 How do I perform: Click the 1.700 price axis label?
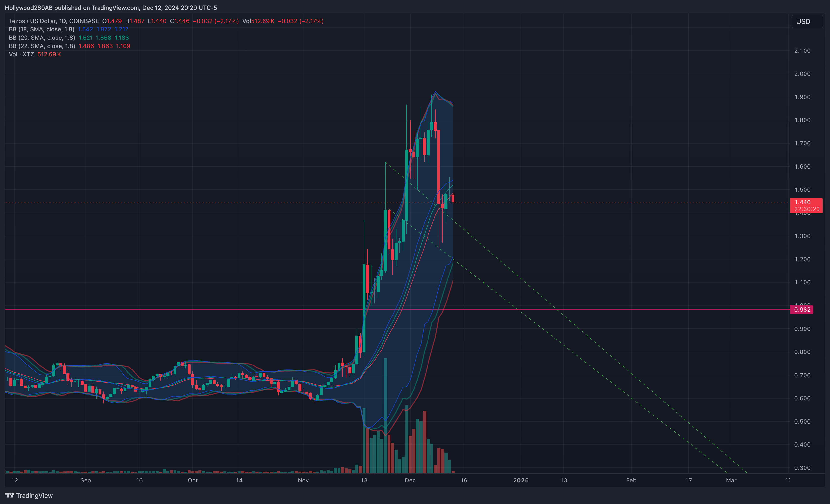(802, 143)
